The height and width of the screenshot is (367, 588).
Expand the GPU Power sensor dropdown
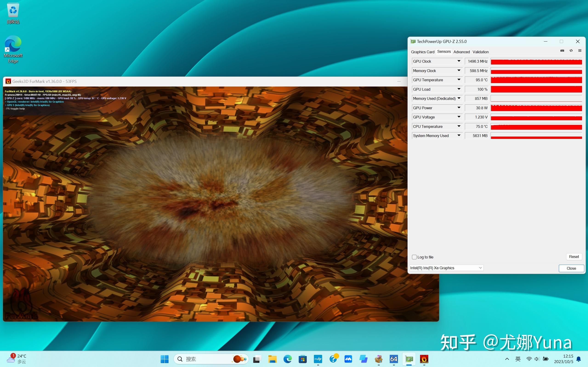(459, 108)
